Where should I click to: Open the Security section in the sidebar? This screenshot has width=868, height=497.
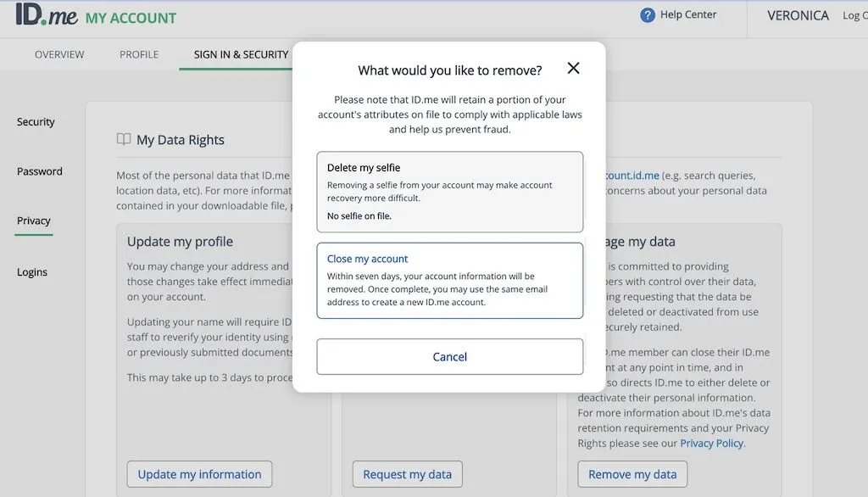(35, 121)
